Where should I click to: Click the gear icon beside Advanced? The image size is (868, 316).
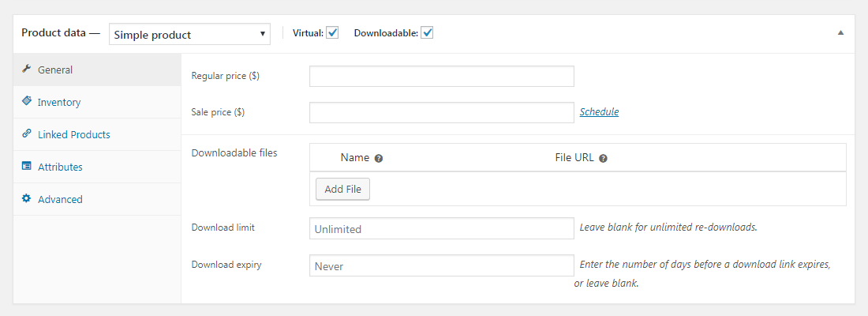click(26, 198)
